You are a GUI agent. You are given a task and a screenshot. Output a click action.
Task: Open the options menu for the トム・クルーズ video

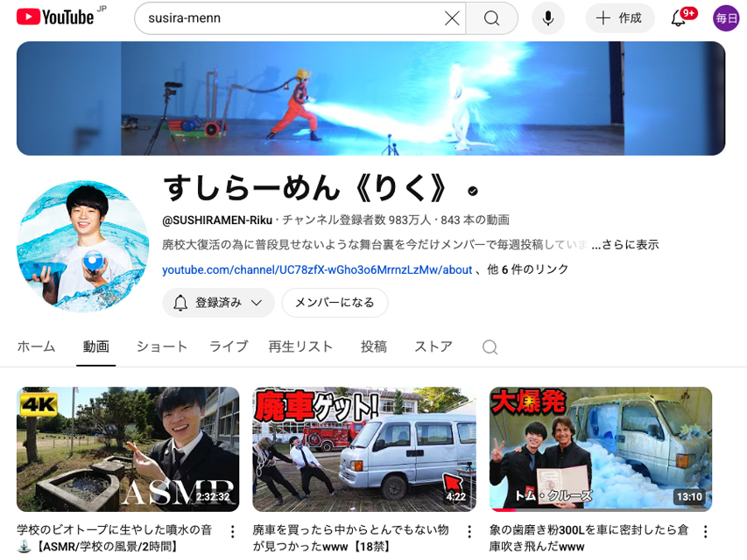click(x=704, y=531)
